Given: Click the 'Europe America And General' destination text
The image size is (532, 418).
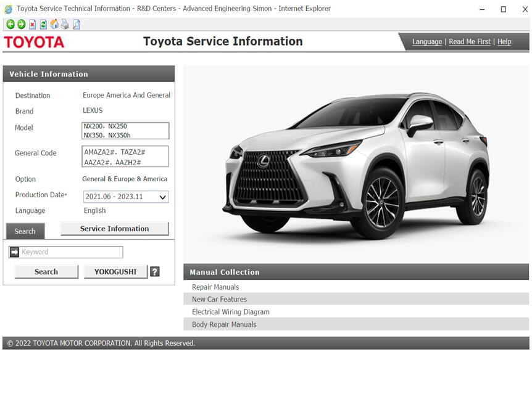Looking at the screenshot, I should (x=127, y=96).
